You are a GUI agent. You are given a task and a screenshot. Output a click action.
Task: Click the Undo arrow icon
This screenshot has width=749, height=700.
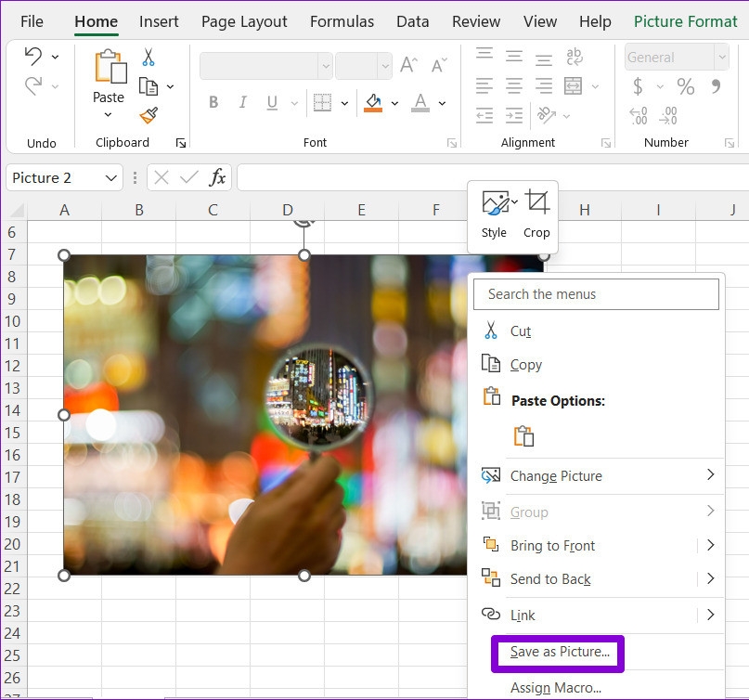click(33, 57)
